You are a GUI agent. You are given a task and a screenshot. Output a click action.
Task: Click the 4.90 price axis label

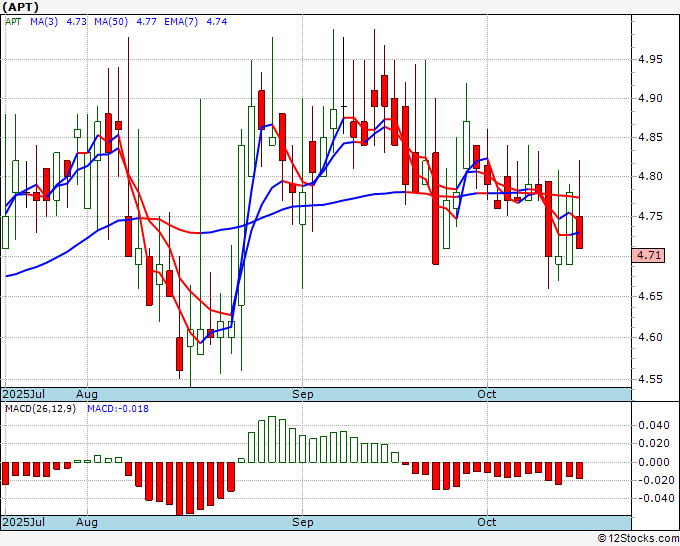[651, 98]
